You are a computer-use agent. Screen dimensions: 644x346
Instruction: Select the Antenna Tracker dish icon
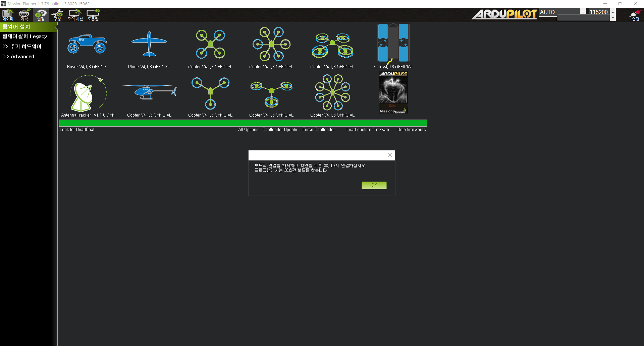pos(89,93)
